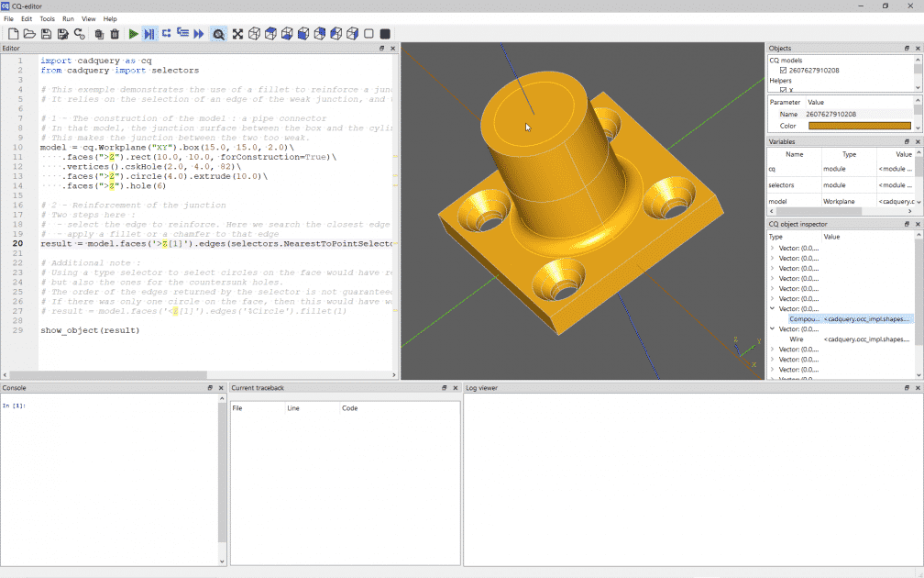This screenshot has width=924, height=578.
Task: Open the Tools menu
Action: 46,18
